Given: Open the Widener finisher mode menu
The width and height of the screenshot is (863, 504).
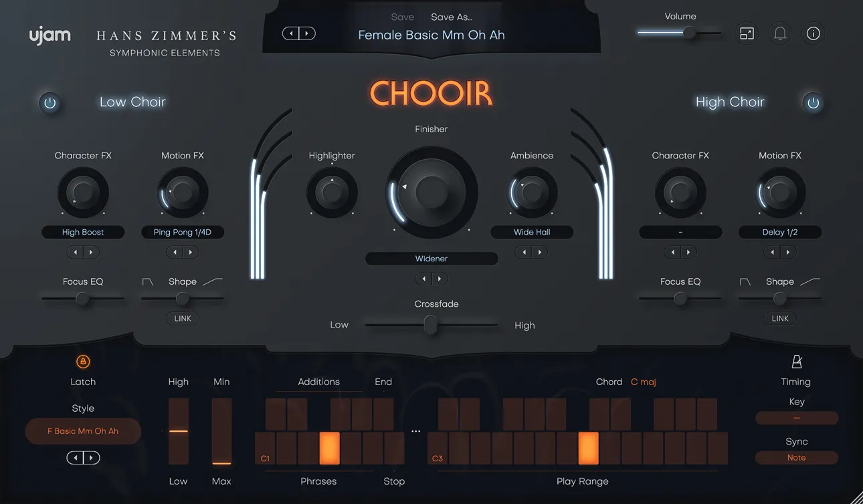Looking at the screenshot, I should 431,259.
